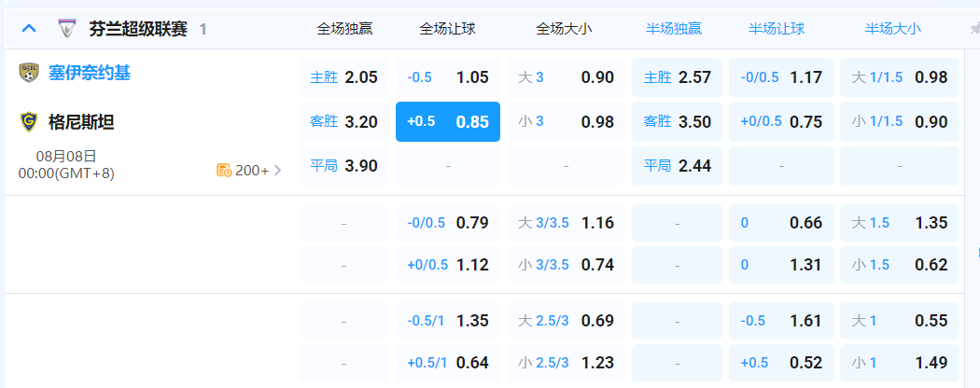Pick 大 3/3.5 at 1.16
This screenshot has height=388, width=980.
click(x=566, y=222)
